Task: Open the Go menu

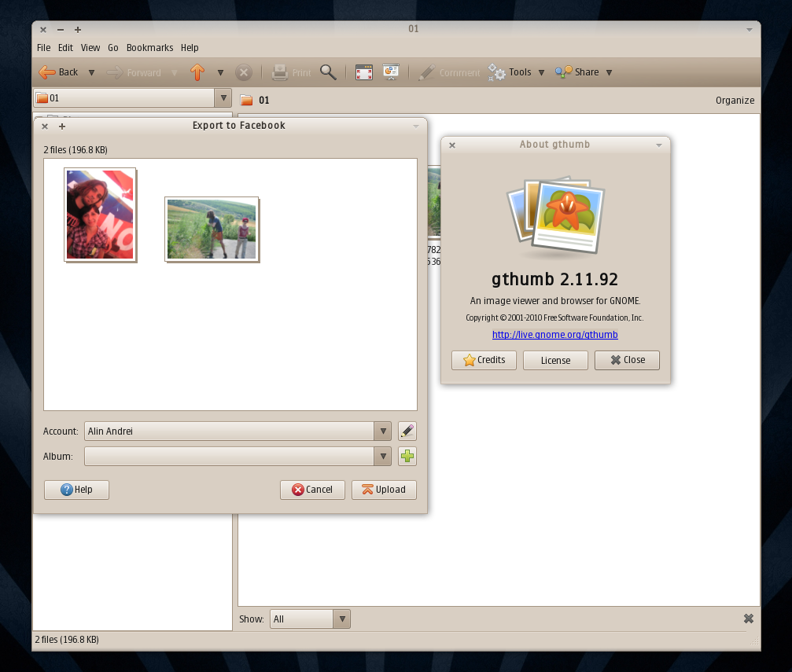Action: [x=113, y=47]
